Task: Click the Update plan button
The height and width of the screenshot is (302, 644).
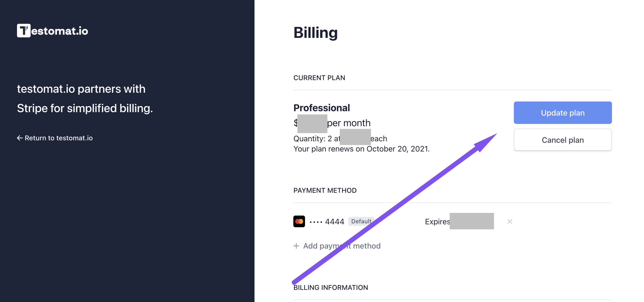Action: click(x=562, y=113)
